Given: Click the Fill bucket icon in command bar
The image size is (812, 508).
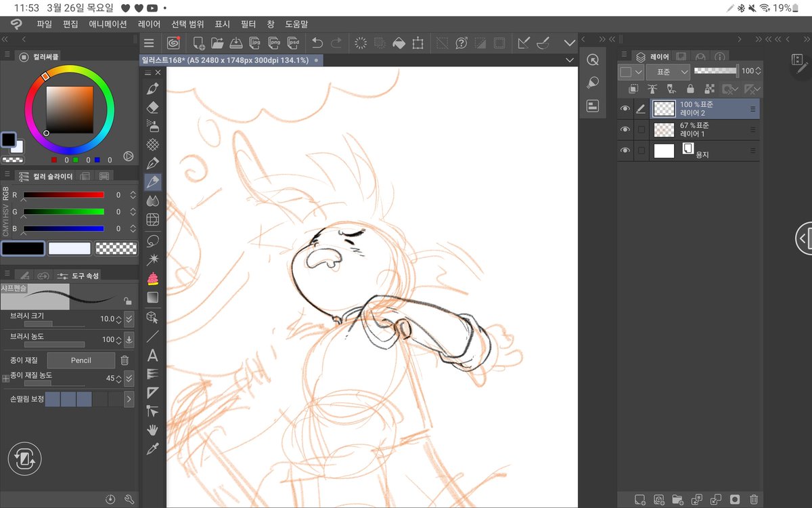Looking at the screenshot, I should [399, 43].
